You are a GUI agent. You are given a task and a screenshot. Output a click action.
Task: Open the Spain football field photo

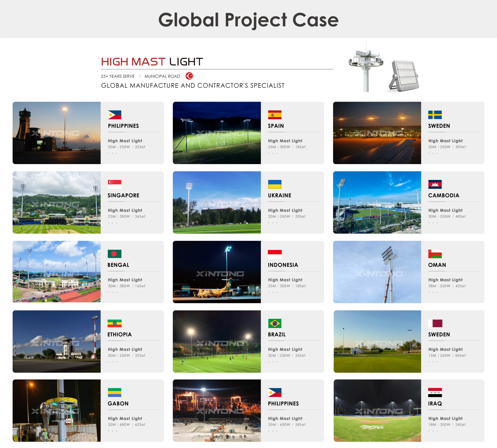217,133
